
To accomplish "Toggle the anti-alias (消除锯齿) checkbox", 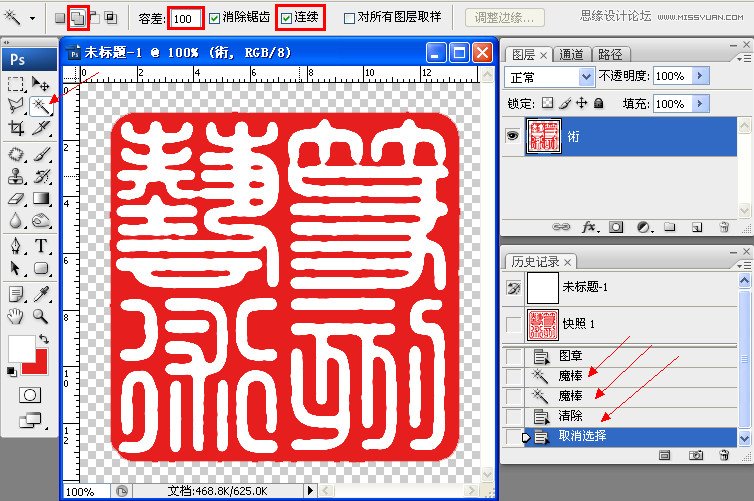I will pyautogui.click(x=214, y=18).
